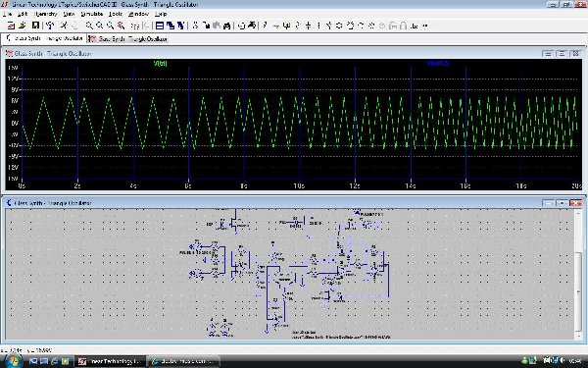Click the Undo toolbar icon
Viewport: 588px width, 368px height.
click(x=371, y=26)
